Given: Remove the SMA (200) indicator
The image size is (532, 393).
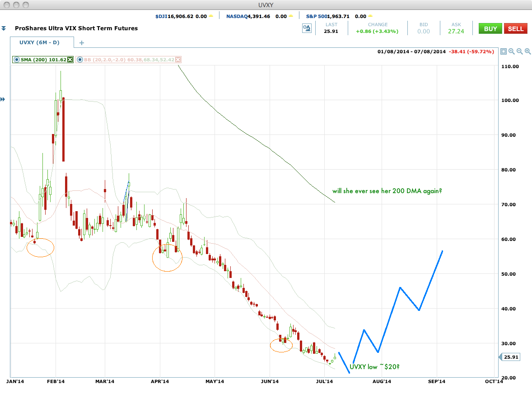Looking at the screenshot, I should (70, 60).
